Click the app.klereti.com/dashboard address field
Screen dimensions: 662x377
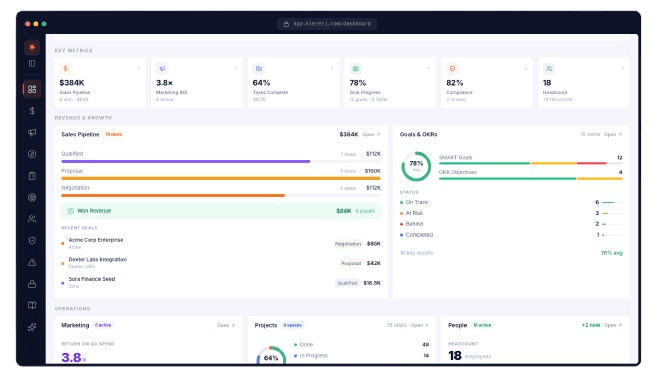pyautogui.click(x=327, y=24)
